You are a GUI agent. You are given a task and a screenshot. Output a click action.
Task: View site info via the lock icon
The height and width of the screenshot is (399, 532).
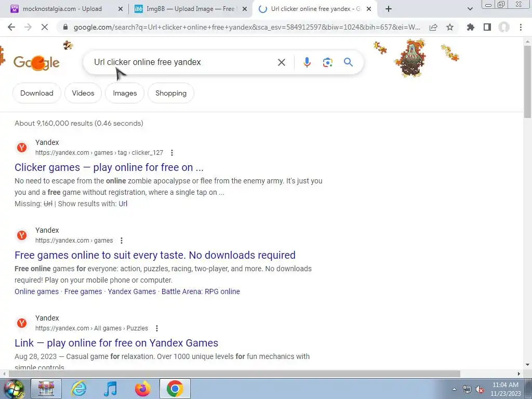coord(65,27)
